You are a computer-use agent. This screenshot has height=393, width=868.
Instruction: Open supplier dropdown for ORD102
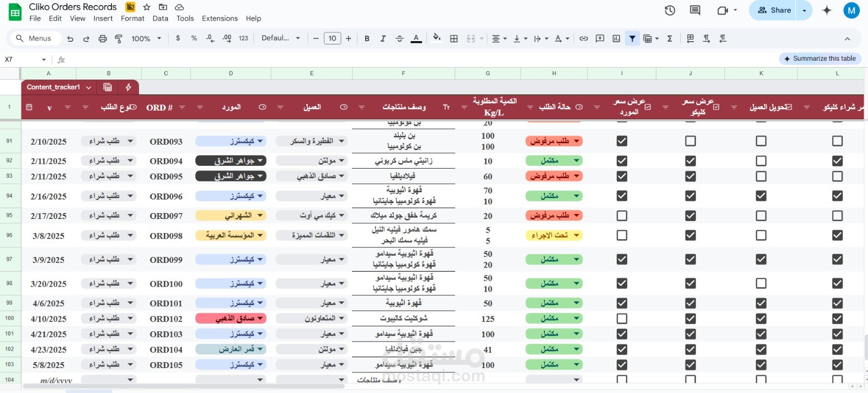pos(260,318)
